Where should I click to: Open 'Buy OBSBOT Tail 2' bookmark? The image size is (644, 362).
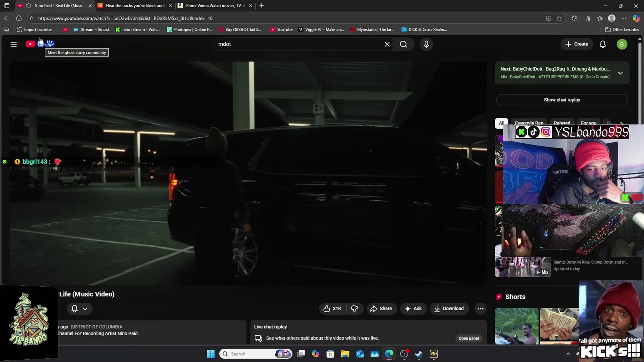click(x=239, y=29)
